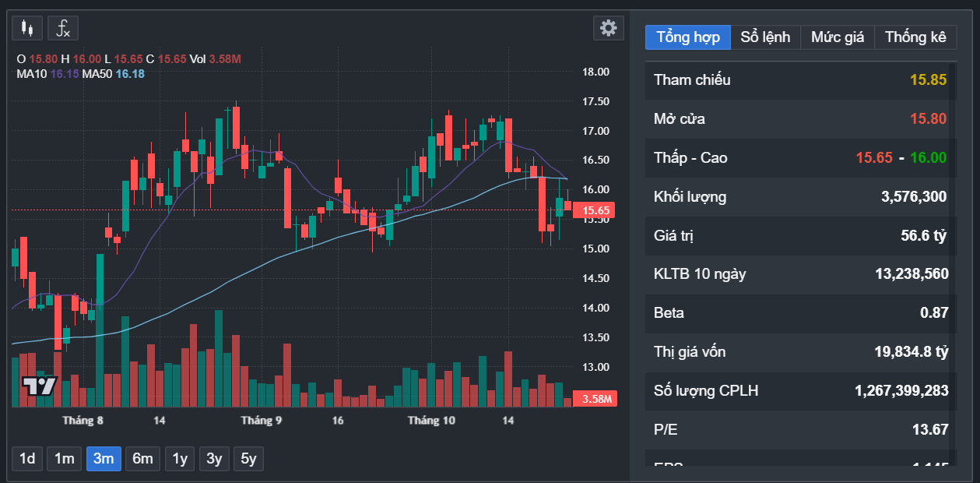Click the MA50 indicator legend
980x483 pixels.
[113, 73]
